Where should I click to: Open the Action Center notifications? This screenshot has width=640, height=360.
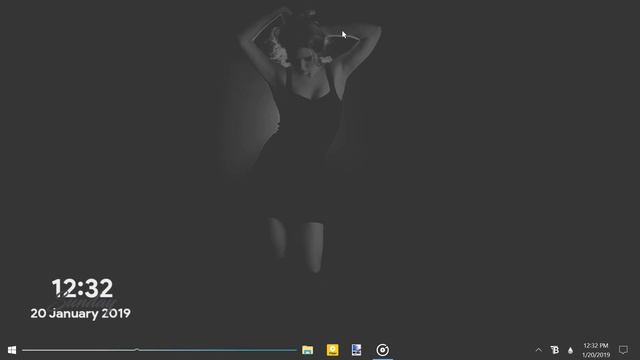(x=623, y=350)
